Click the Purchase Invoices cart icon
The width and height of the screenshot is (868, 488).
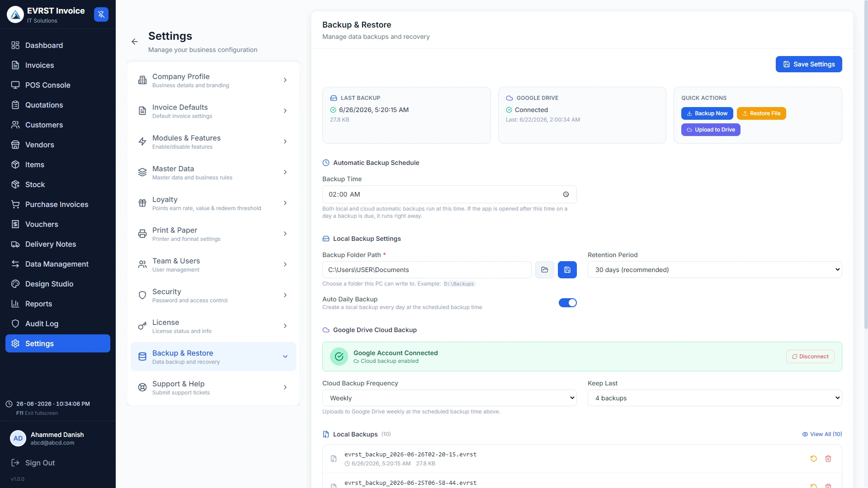click(x=15, y=204)
